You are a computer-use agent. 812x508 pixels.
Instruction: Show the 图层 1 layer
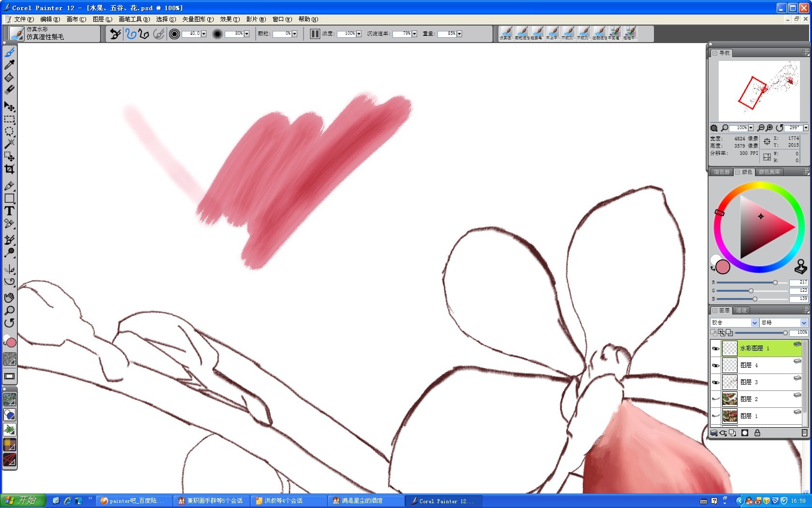pyautogui.click(x=716, y=416)
